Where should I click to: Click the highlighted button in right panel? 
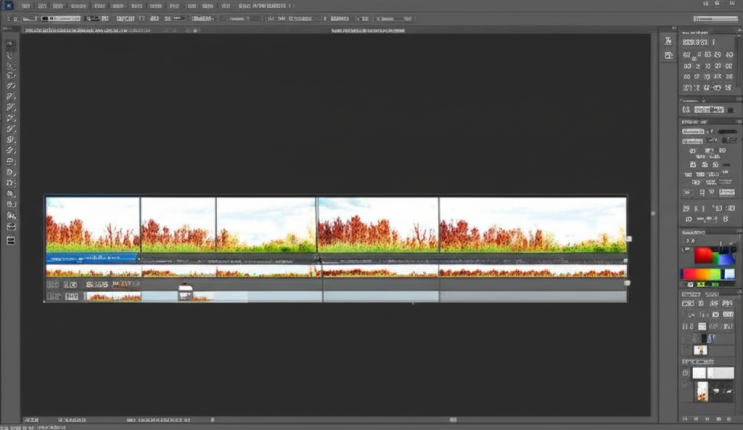point(708,109)
